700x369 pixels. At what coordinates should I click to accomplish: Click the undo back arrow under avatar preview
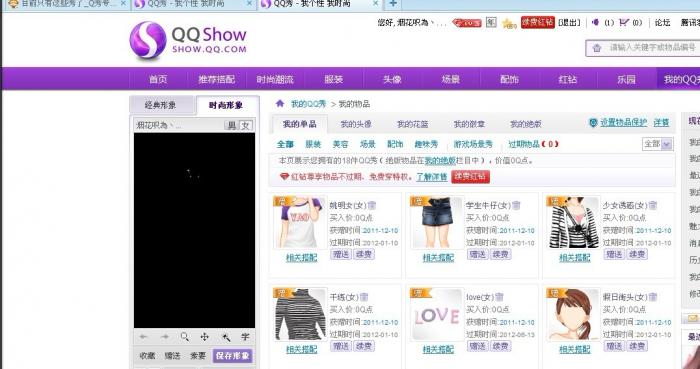[x=143, y=337]
